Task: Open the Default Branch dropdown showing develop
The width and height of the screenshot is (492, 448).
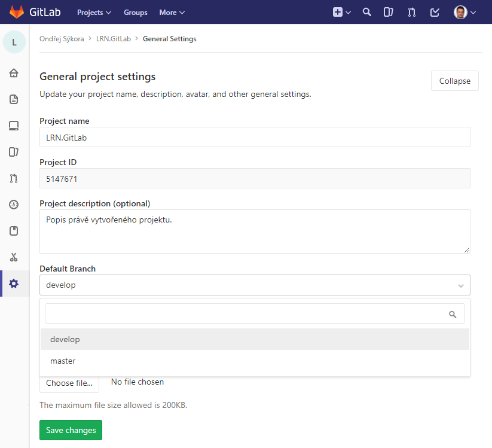Action: (255, 285)
